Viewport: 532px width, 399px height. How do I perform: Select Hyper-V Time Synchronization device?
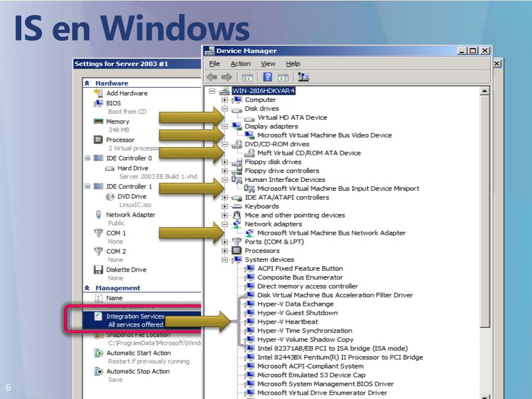(x=304, y=330)
